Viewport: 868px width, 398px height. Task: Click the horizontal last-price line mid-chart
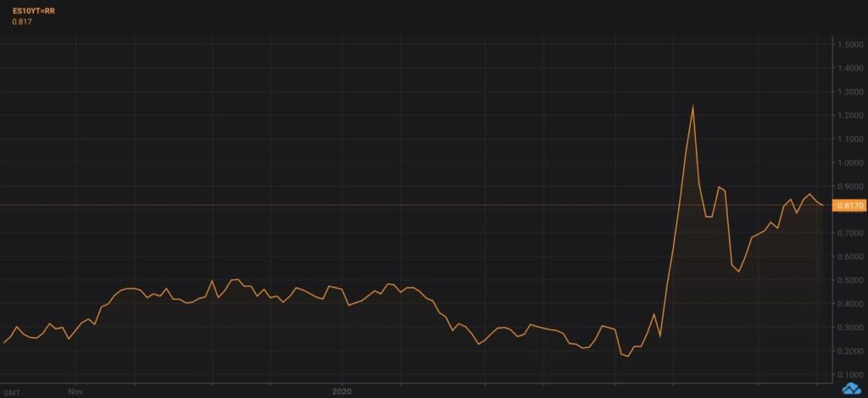click(415, 206)
